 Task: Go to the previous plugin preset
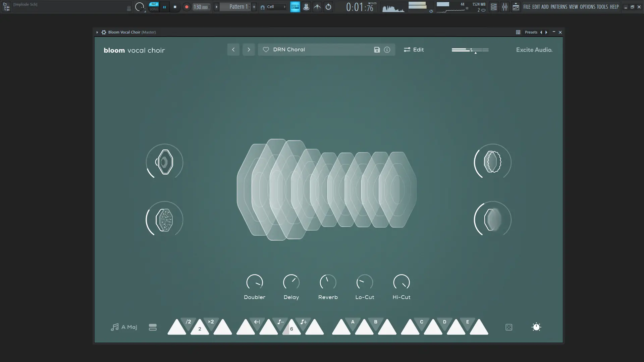coord(233,50)
